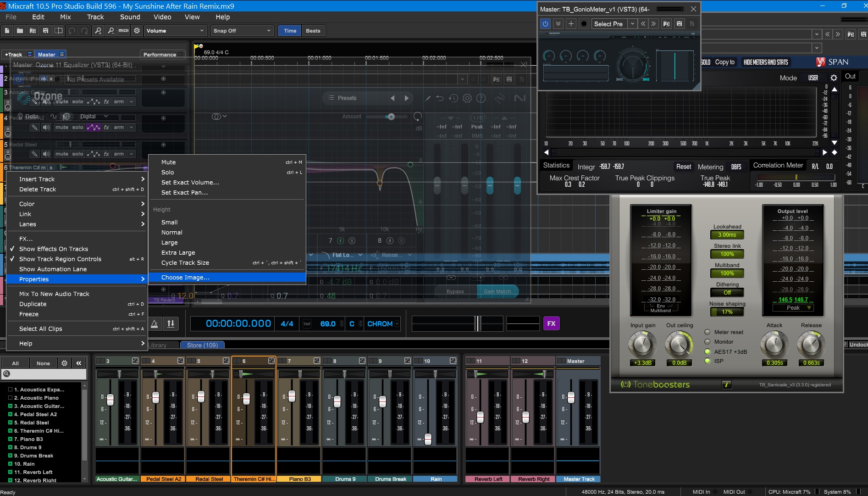Open the Ozone Digital mode dropdown
Viewport: 868px width, 496px height.
(94, 117)
